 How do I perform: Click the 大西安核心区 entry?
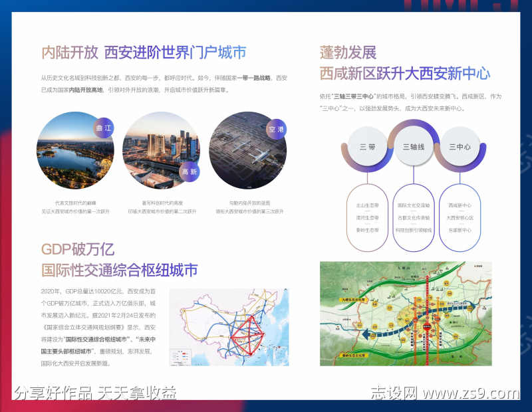(x=460, y=218)
